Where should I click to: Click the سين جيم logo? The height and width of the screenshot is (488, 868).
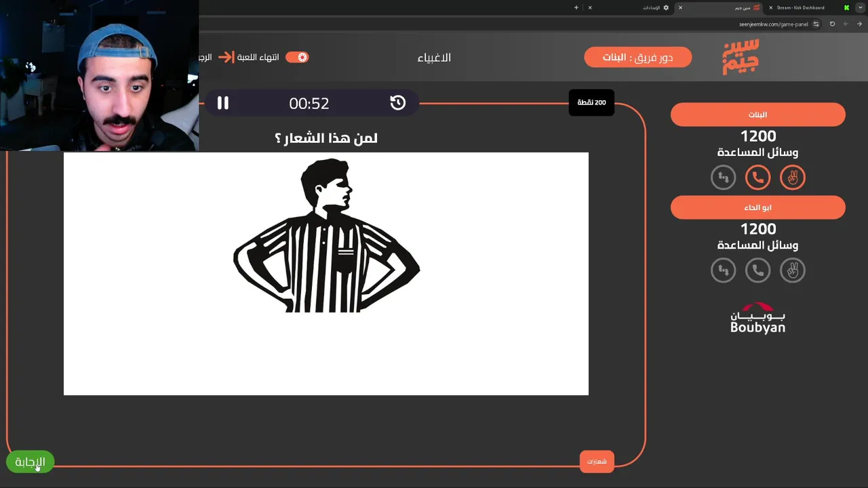click(741, 57)
